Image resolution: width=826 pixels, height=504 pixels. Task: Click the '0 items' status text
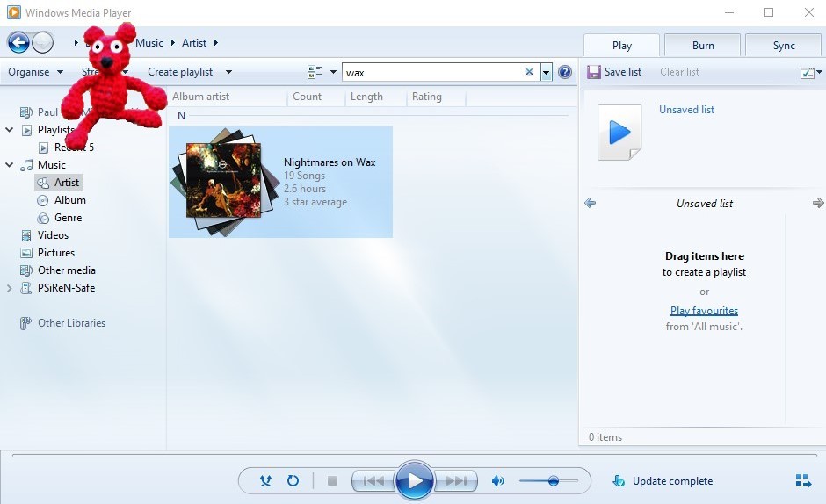pos(605,437)
